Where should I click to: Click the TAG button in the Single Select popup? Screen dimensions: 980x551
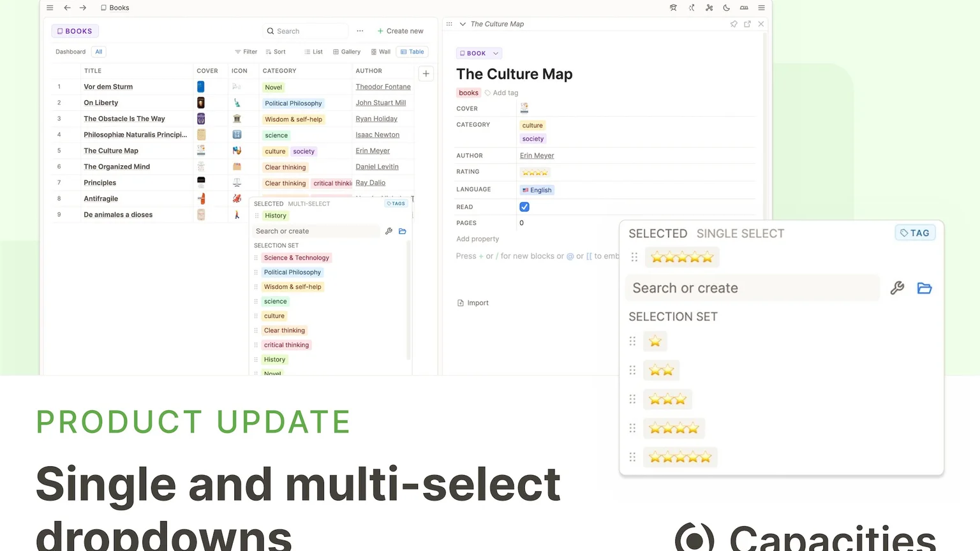click(915, 233)
